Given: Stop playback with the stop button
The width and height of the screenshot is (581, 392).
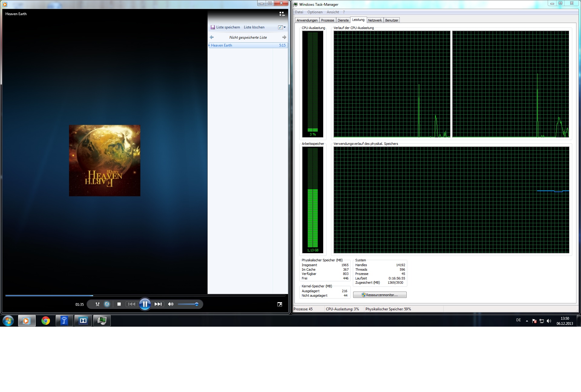Looking at the screenshot, I should pos(119,304).
